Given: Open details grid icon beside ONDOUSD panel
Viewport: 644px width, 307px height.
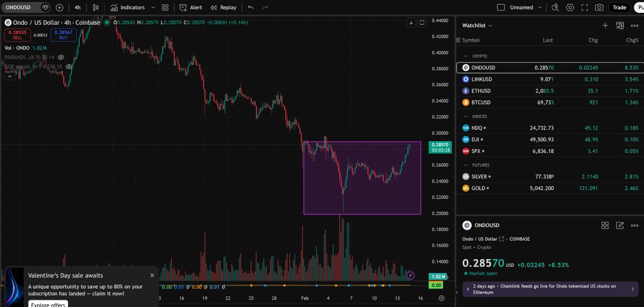Looking at the screenshot, I should tap(605, 225).
